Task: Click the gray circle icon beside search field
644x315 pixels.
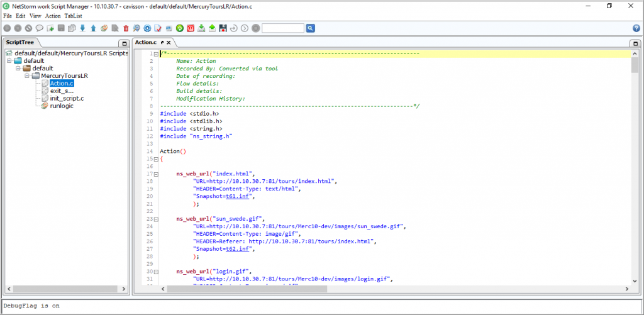Action: pos(255,28)
